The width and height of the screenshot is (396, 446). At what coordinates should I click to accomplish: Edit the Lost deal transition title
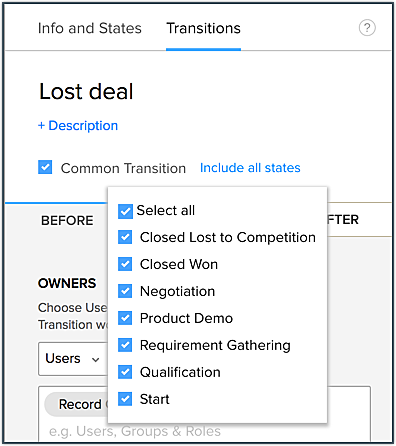86,91
